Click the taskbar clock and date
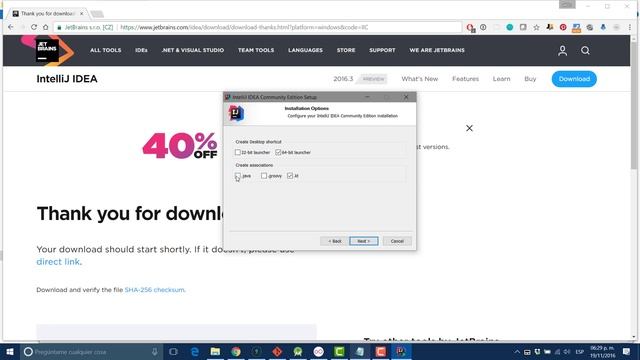The height and width of the screenshot is (360, 640). pyautogui.click(x=602, y=351)
